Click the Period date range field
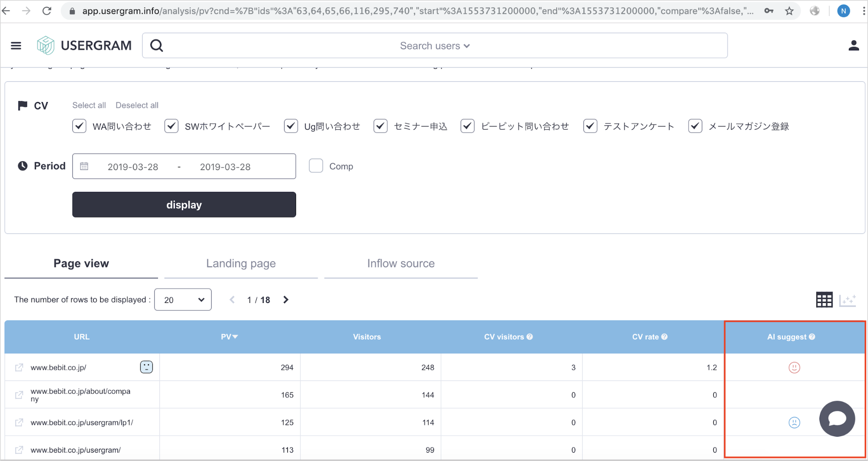 pos(184,166)
